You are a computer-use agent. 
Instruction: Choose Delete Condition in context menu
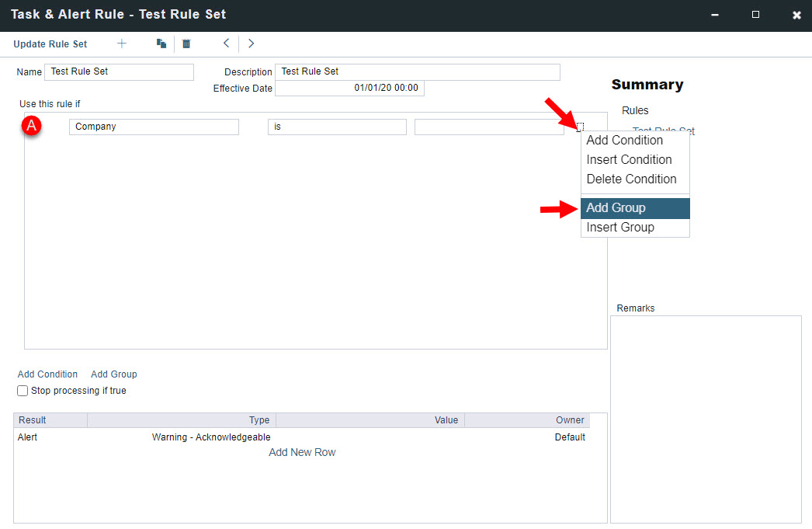631,179
